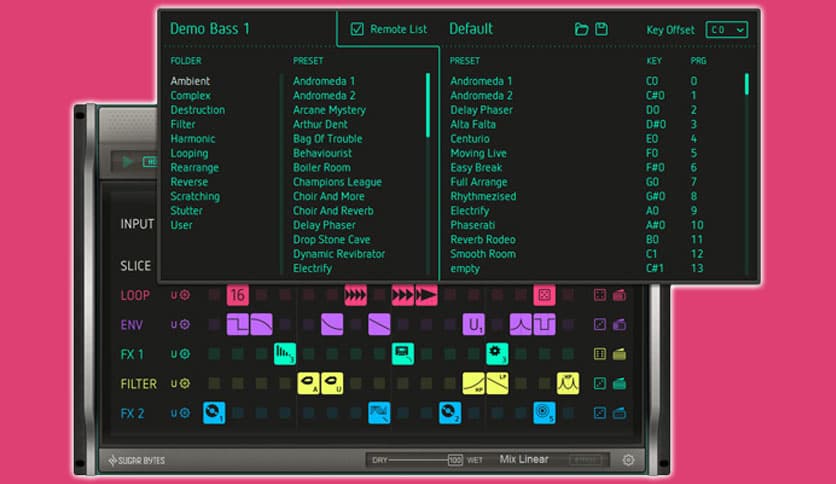
Task: Select the LOOP row dice step
Action: [x=544, y=295]
